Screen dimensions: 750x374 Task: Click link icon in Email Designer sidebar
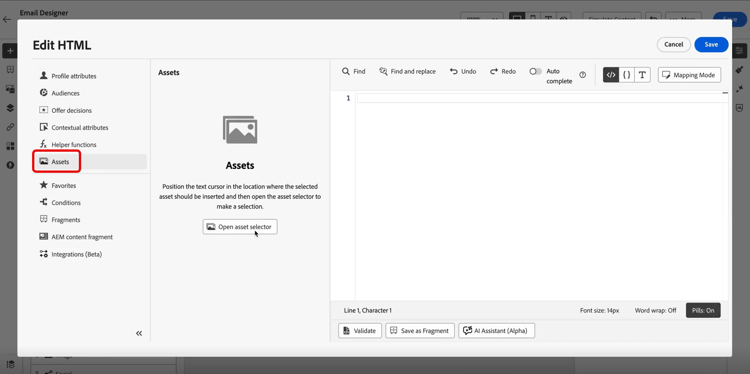coord(10,127)
